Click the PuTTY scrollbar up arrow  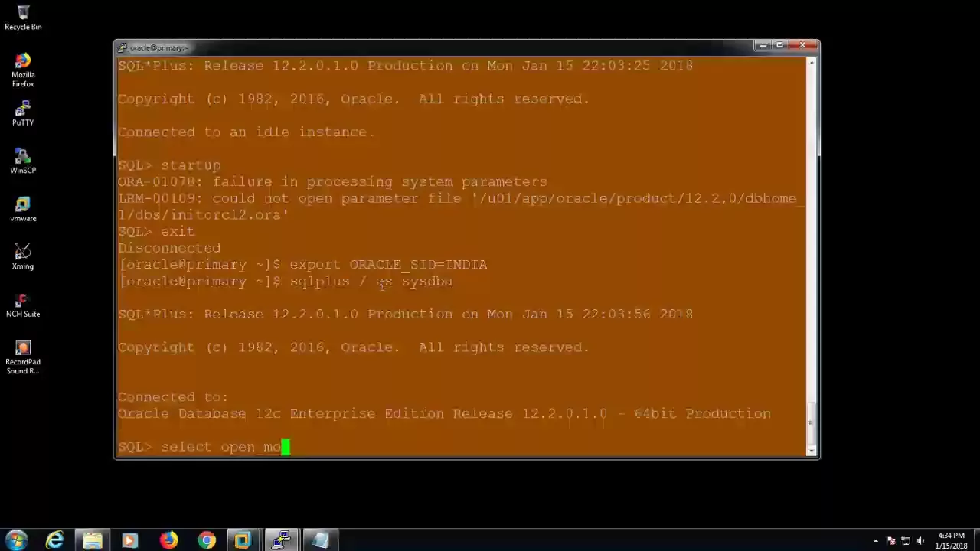coord(812,63)
